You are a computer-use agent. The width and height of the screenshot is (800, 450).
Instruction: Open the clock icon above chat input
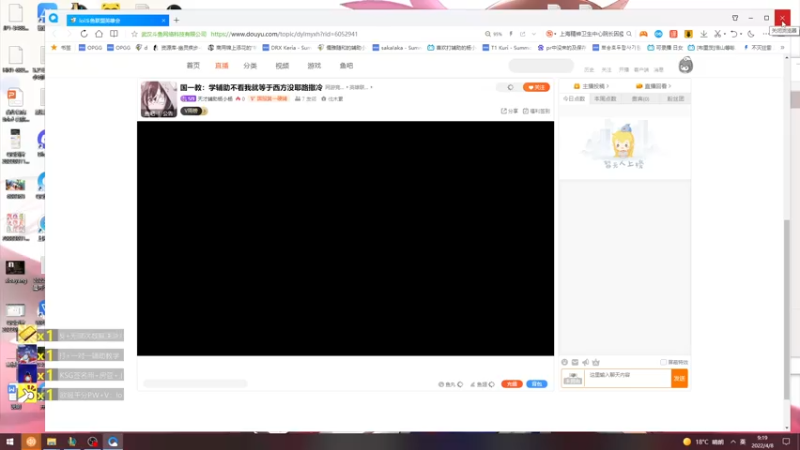point(565,362)
